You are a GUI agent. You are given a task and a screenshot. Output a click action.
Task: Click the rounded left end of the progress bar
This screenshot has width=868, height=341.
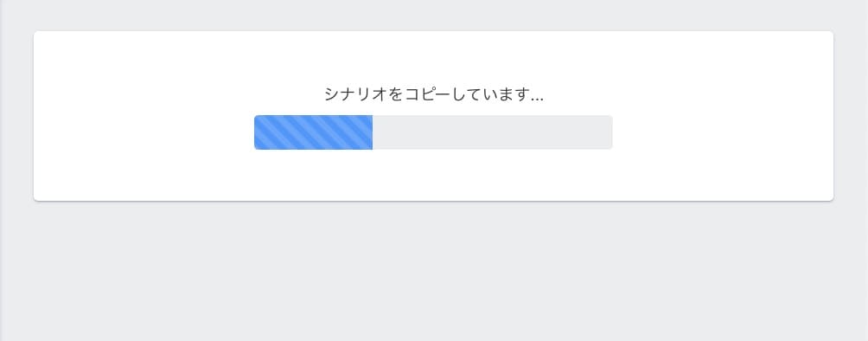pyautogui.click(x=256, y=132)
